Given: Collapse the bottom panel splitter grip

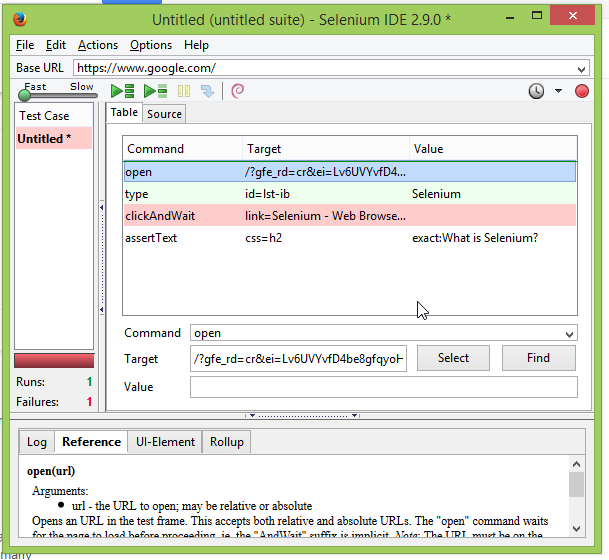Looking at the screenshot, I should point(303,416).
